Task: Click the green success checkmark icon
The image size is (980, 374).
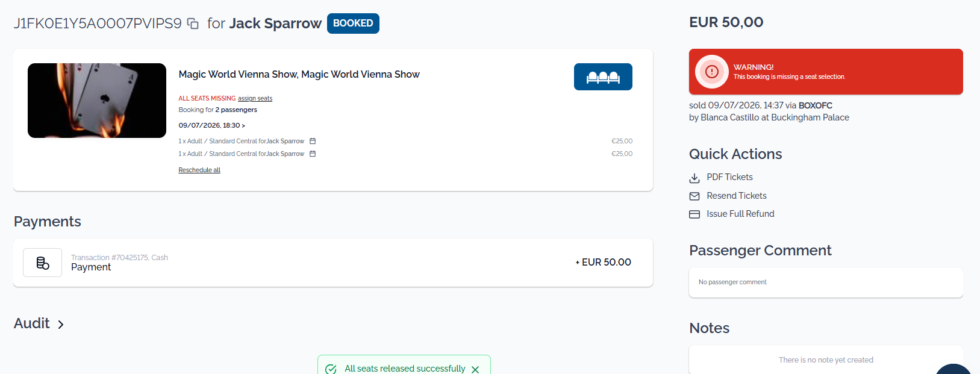Action: (x=331, y=369)
